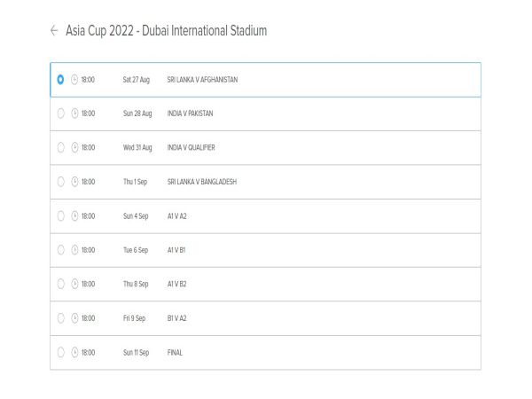This screenshot has height=399, width=532.
Task: Select the Final match radio button
Action: pyautogui.click(x=60, y=353)
